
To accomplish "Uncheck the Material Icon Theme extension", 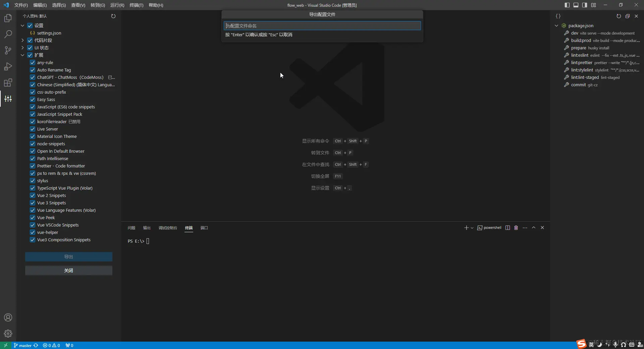I will [33, 136].
